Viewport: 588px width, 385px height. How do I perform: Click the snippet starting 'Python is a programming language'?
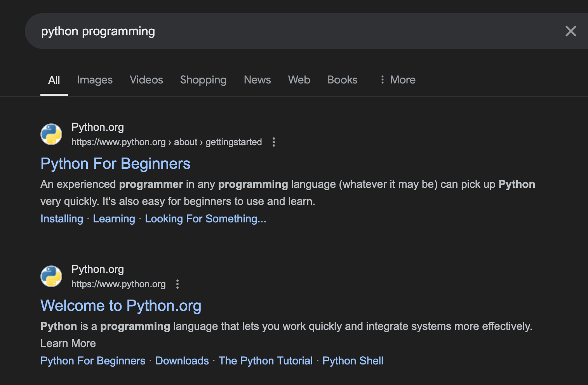(x=286, y=335)
